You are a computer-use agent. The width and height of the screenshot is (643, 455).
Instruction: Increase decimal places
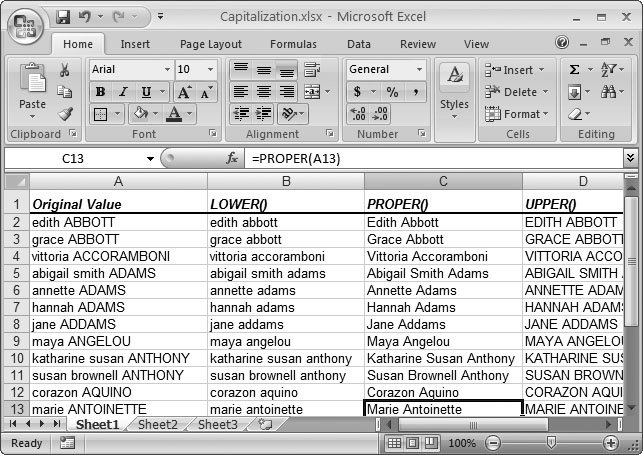pos(358,114)
